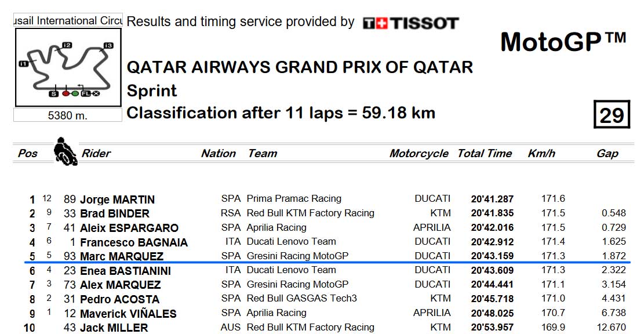Click the Rider column header
This screenshot has width=644, height=334.
pos(96,153)
